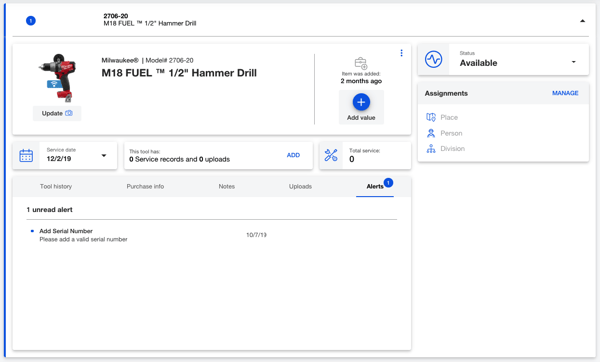This screenshot has height=362, width=600.
Task: Select the Place assignment
Action: [x=449, y=117]
